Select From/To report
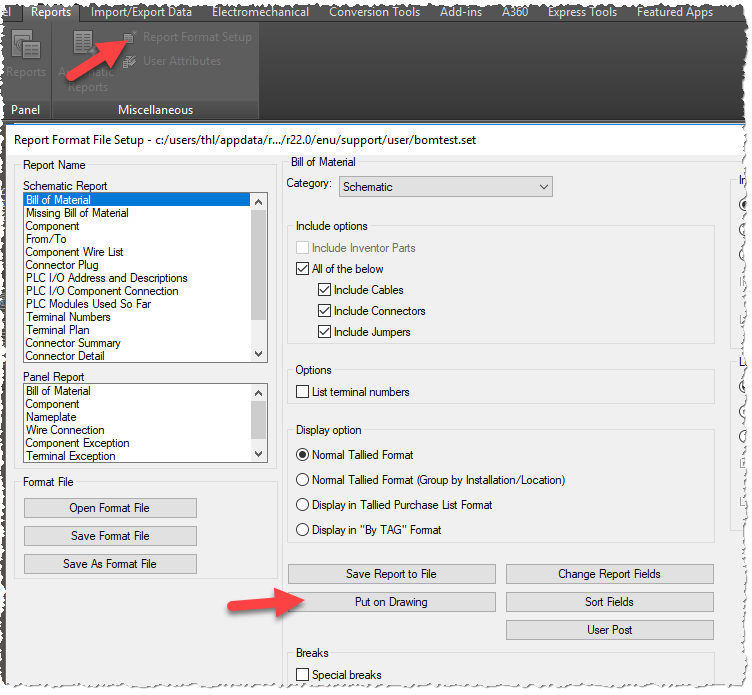 [137, 239]
